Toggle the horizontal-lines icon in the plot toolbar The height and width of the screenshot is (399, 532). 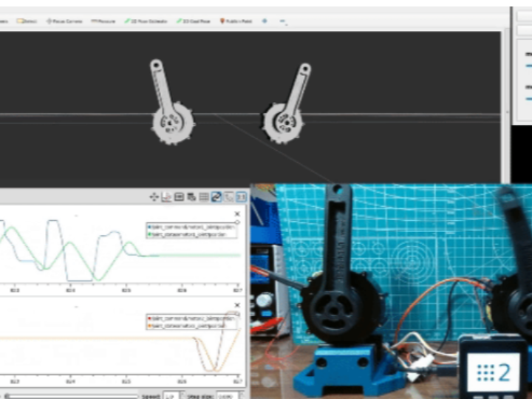click(x=203, y=197)
